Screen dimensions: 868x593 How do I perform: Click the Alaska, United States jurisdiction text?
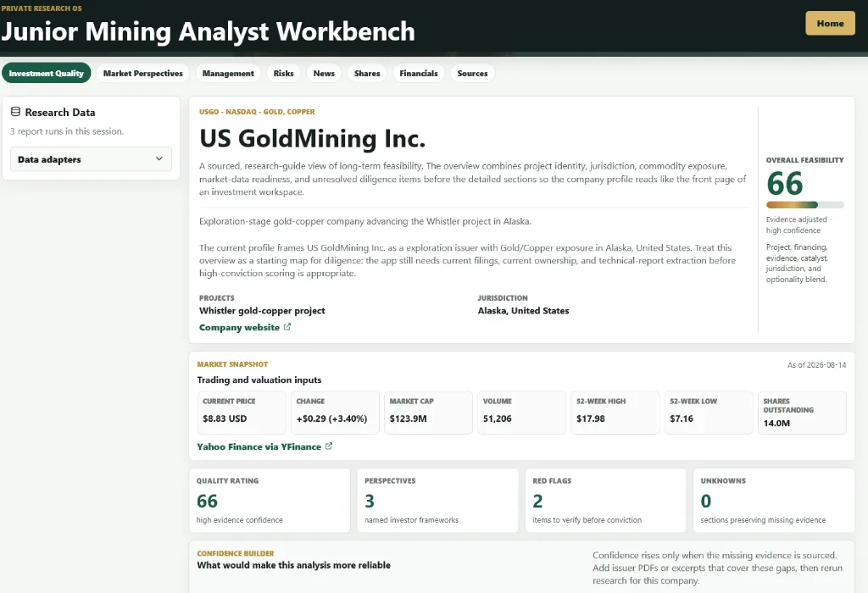(x=523, y=311)
